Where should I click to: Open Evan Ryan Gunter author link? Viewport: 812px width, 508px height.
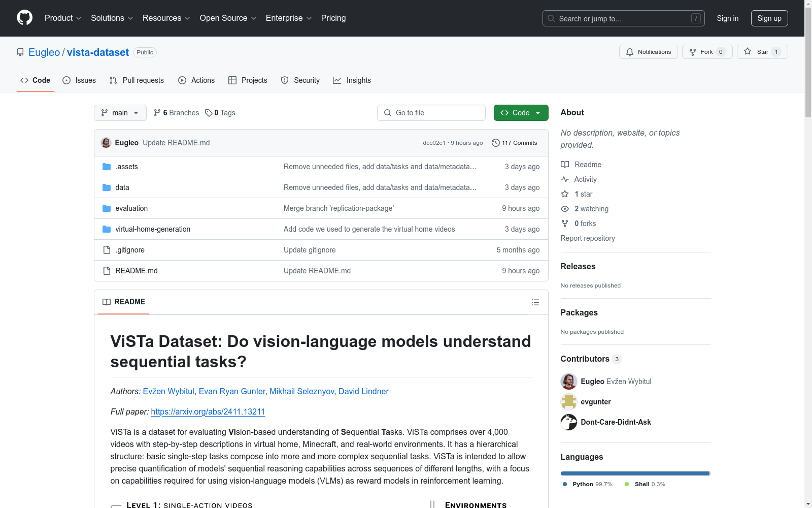tap(232, 391)
